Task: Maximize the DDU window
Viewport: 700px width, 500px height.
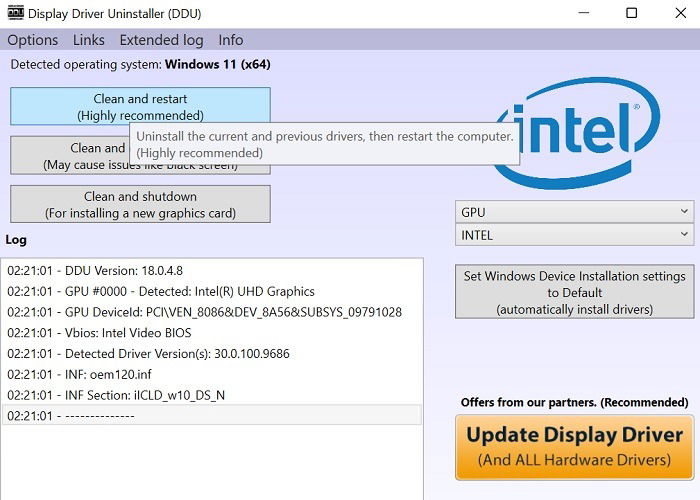Action: [x=632, y=13]
